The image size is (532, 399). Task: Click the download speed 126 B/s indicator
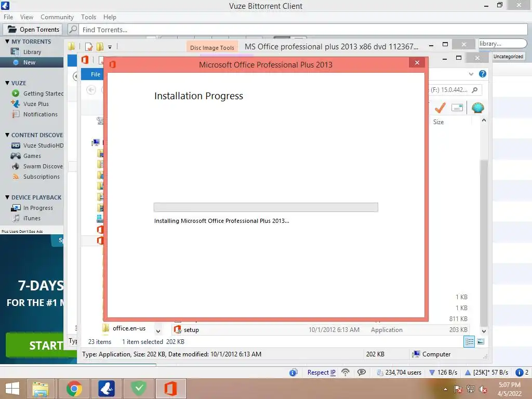pos(443,372)
